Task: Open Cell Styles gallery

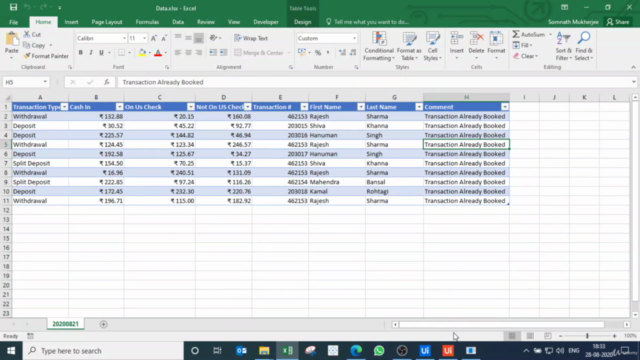Action: [432, 46]
